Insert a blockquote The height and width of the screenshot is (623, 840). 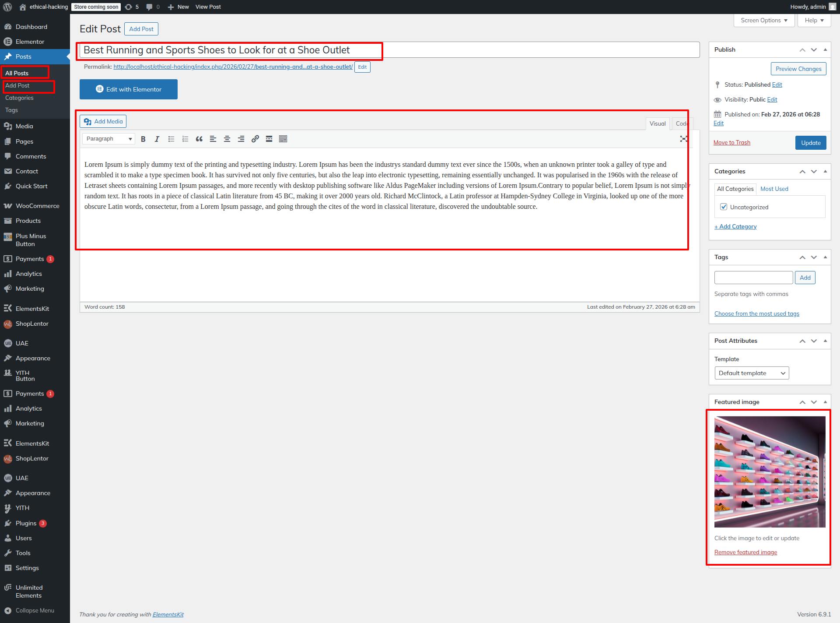(199, 139)
